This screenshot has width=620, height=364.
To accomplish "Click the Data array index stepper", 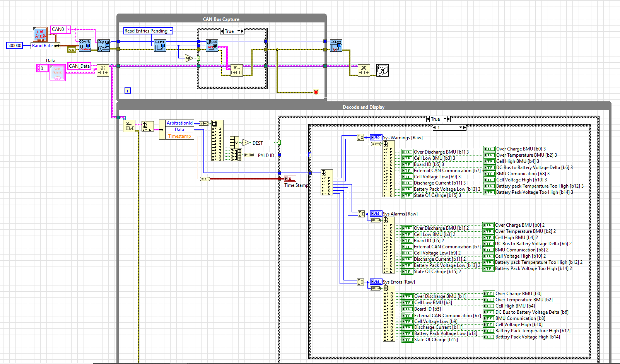I will [38, 68].
